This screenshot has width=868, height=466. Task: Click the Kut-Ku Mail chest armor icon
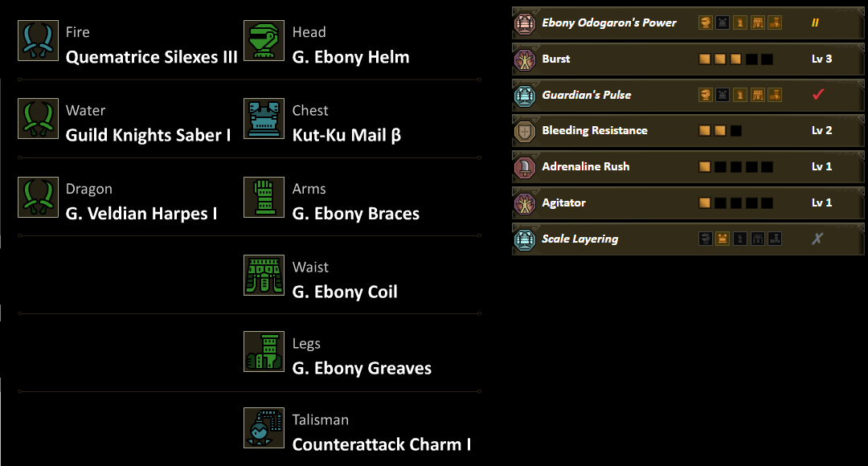pos(264,119)
